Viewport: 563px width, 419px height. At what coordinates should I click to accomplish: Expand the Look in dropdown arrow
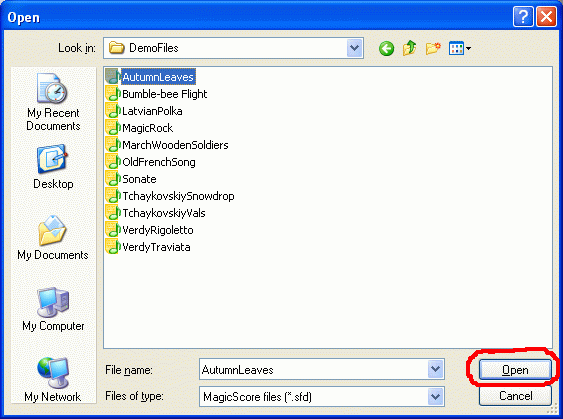click(x=354, y=48)
